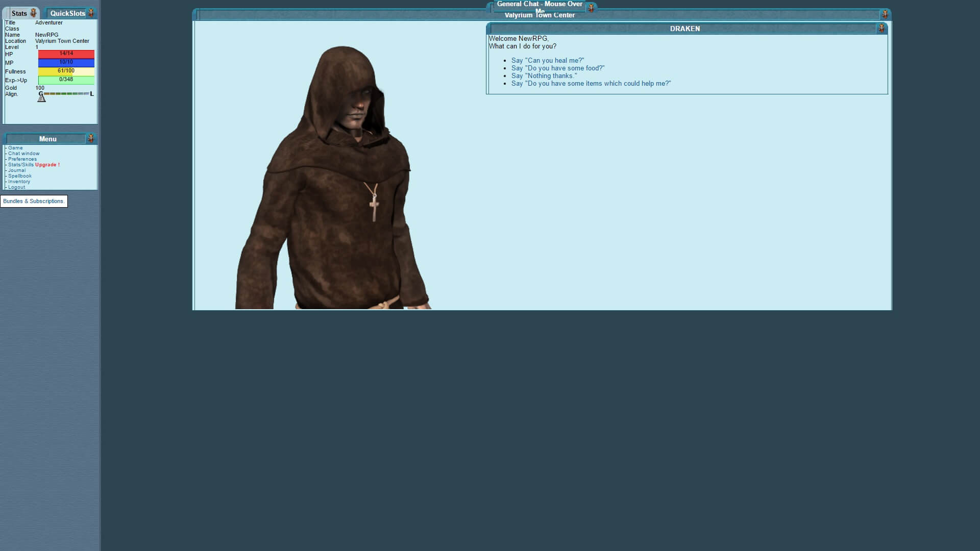Open the Stats/Skills menu entry

tap(21, 165)
